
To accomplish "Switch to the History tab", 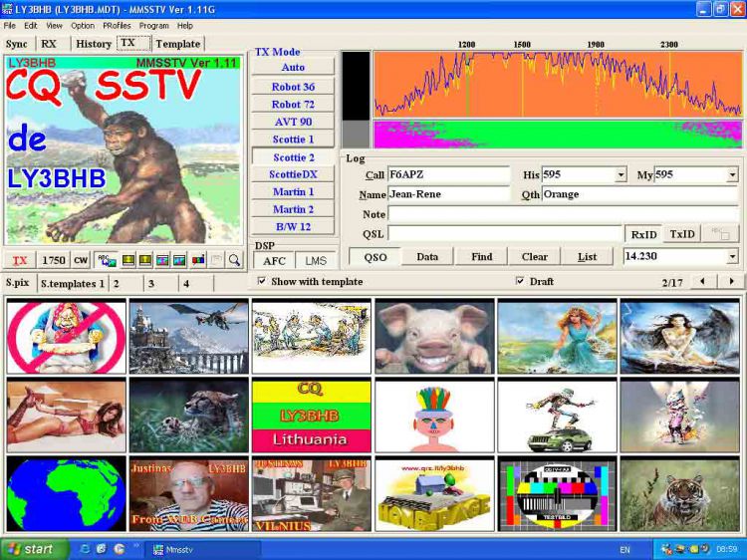I will tap(94, 44).
